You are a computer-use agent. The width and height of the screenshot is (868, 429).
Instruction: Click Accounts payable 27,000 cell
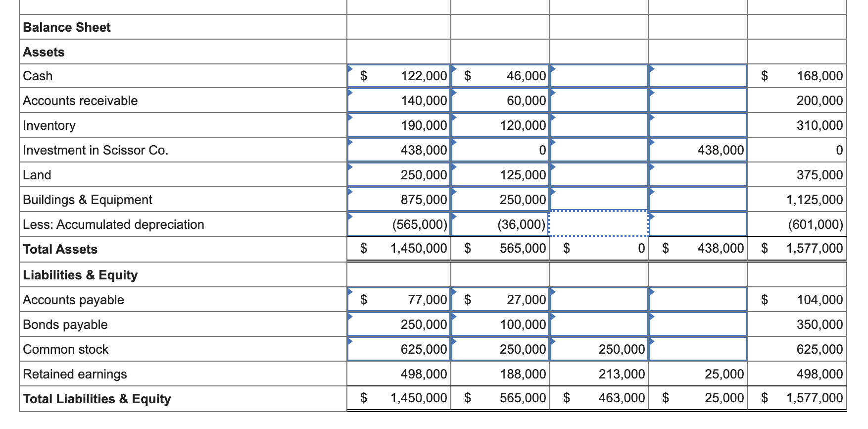(500, 300)
